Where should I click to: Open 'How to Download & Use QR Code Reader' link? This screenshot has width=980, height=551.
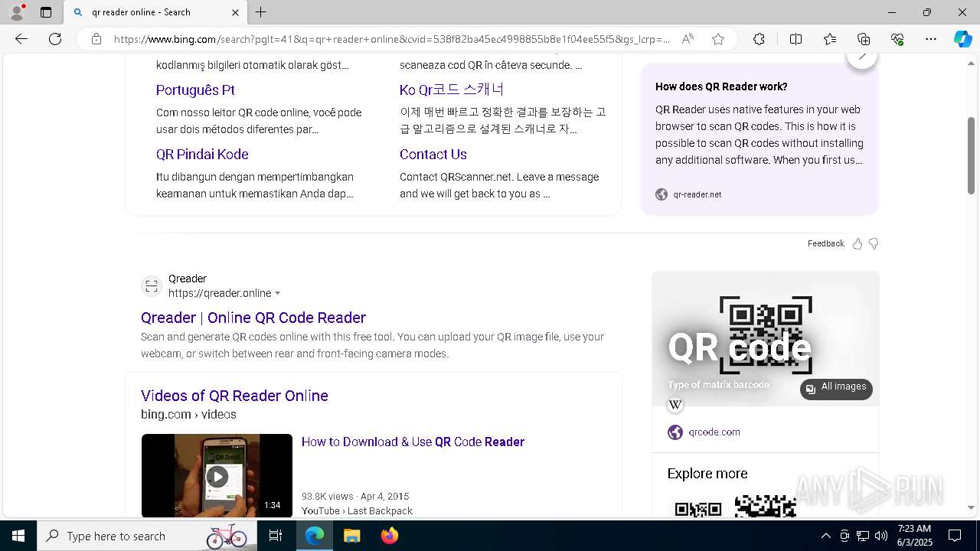413,442
